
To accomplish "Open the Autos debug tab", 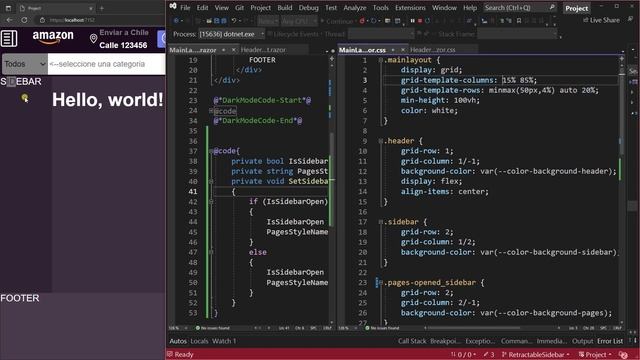I will pos(178,341).
